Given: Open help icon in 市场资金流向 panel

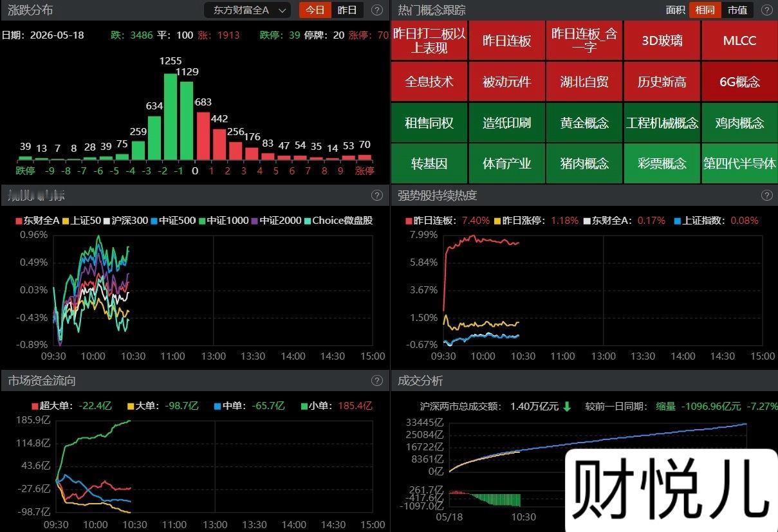Looking at the screenshot, I should pyautogui.click(x=377, y=380).
